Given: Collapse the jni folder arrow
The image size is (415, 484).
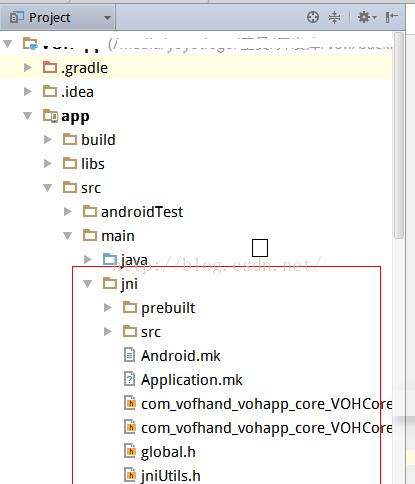Looking at the screenshot, I should coord(88,284).
